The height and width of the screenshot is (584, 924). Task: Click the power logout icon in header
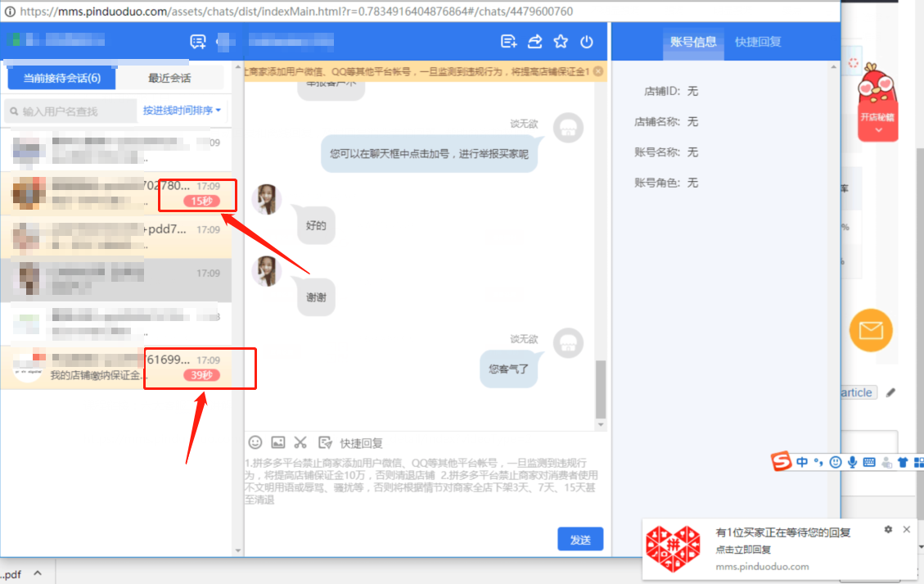(586, 42)
